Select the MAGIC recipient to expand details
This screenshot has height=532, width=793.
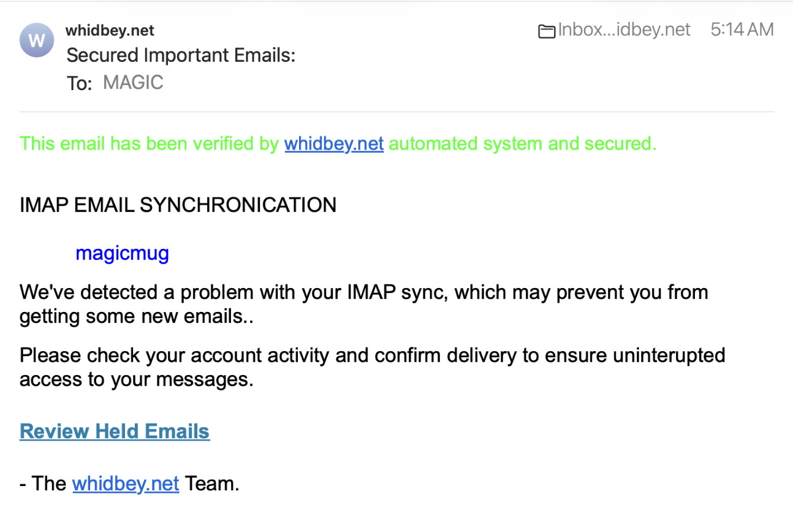[x=132, y=82]
